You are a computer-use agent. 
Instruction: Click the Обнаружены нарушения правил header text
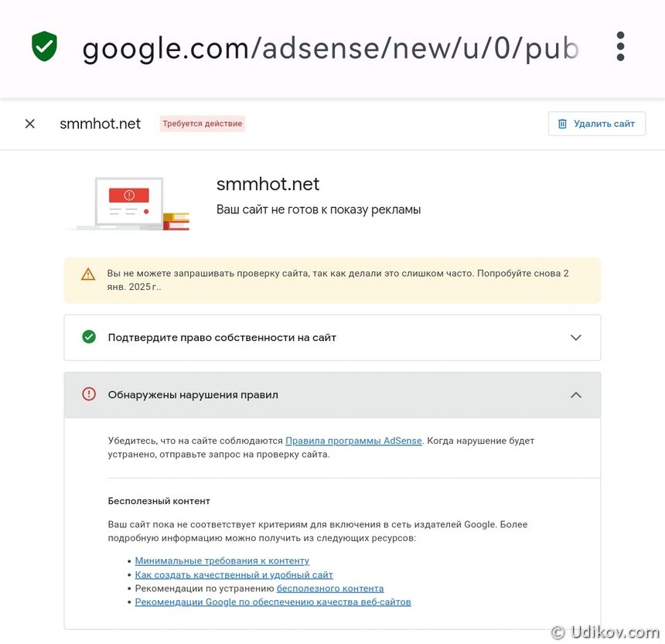[x=193, y=394]
